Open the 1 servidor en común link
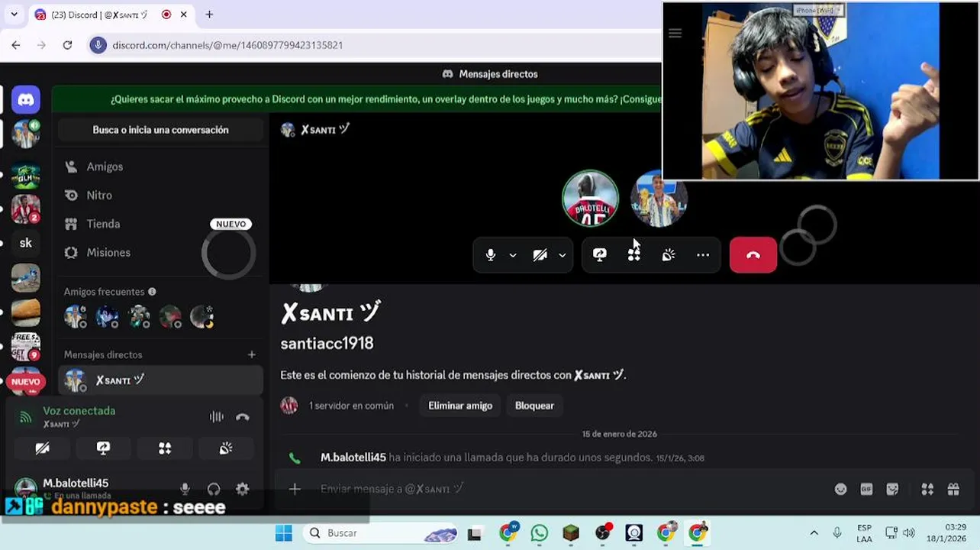980x550 pixels. 351,406
